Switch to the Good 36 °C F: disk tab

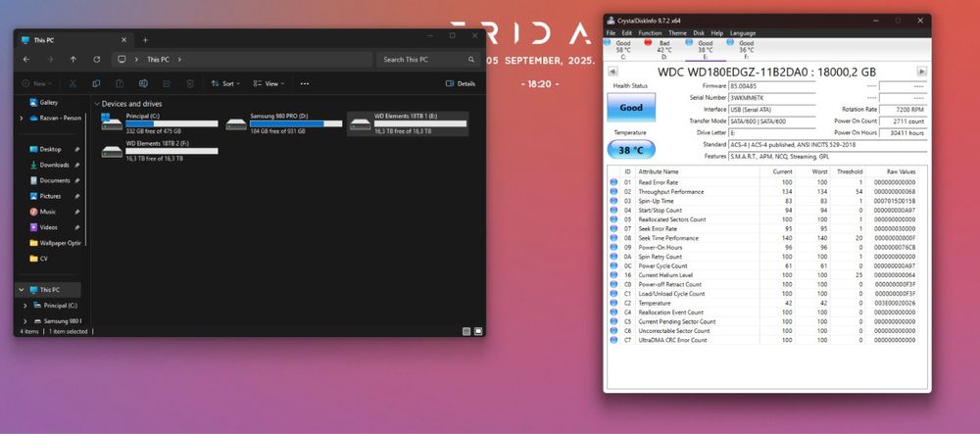[x=745, y=49]
